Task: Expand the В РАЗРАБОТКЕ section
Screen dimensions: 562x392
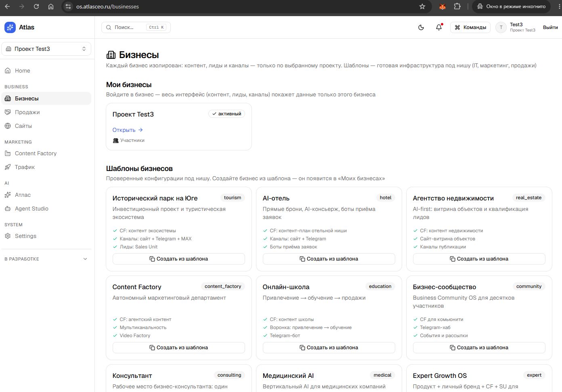Action: 46,259
